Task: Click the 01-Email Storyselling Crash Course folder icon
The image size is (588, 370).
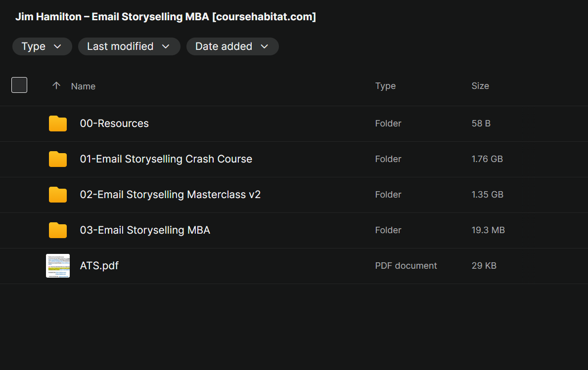Action: [x=58, y=159]
